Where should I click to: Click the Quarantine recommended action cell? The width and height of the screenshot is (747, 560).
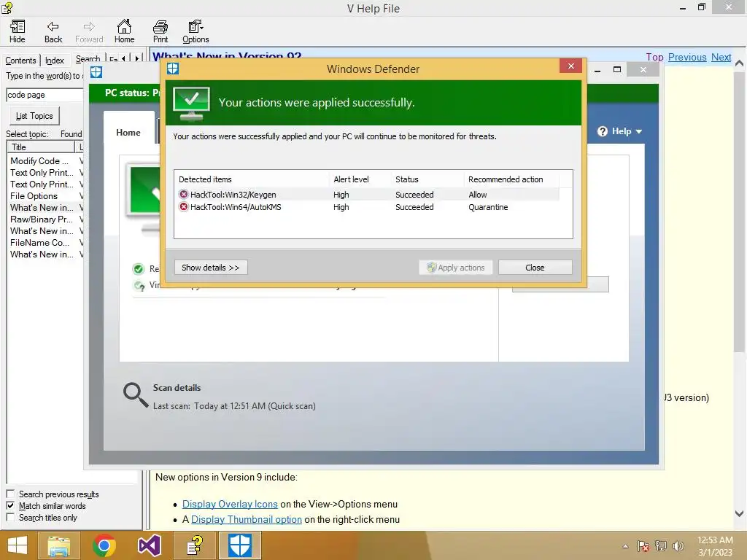488,207
